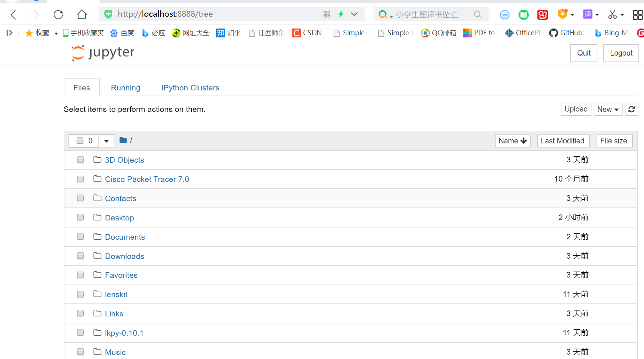
Task: Open the IPython Clusters tab
Action: [190, 88]
